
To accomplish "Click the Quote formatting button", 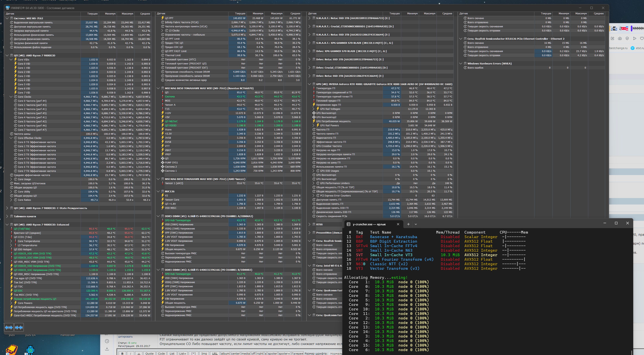I will point(149,353).
